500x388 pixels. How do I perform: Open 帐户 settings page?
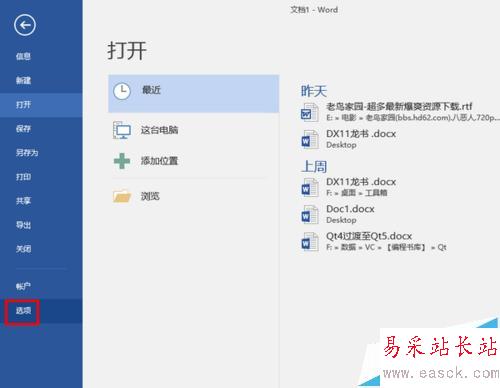pos(23,286)
